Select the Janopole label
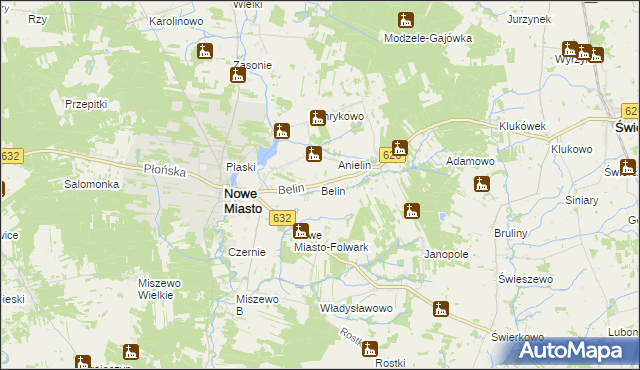Viewport: 640px width, 370px height. (x=446, y=255)
